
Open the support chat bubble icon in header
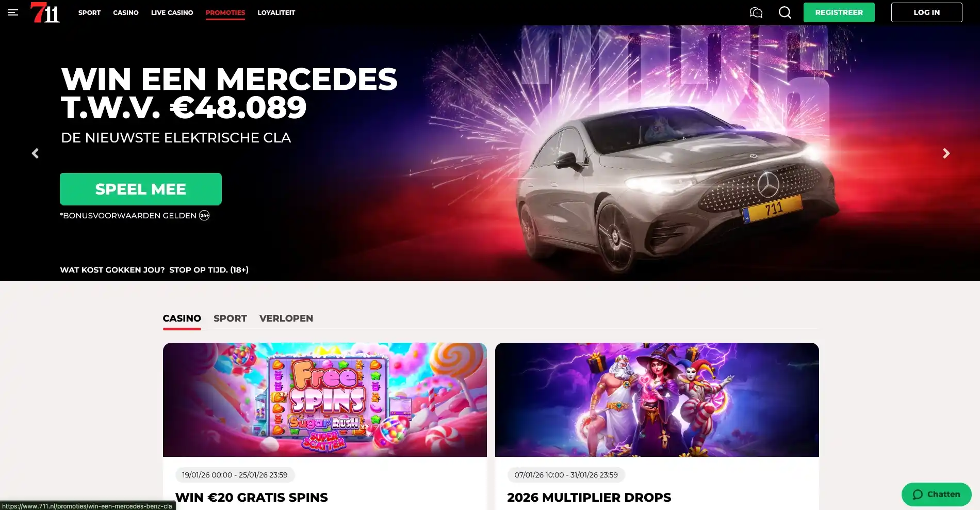pyautogui.click(x=756, y=12)
